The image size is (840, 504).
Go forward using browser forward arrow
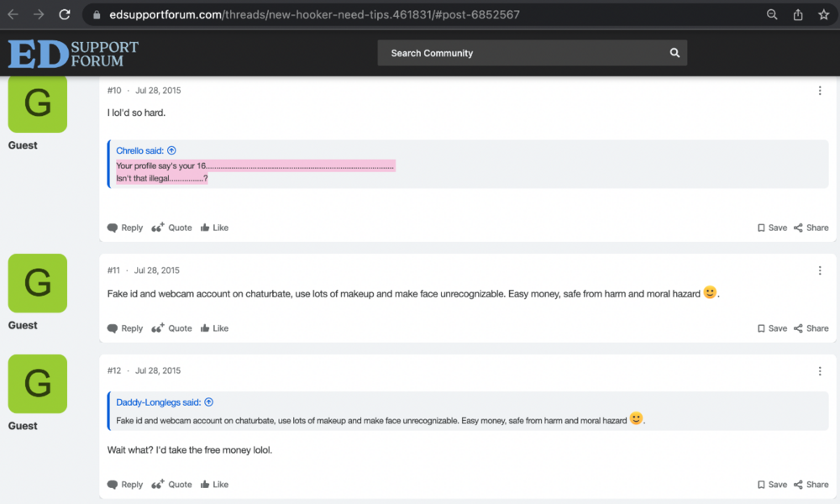coord(39,14)
